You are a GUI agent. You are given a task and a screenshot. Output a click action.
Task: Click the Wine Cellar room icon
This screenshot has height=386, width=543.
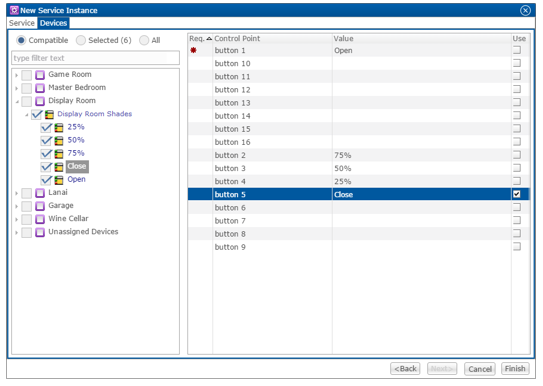point(40,219)
